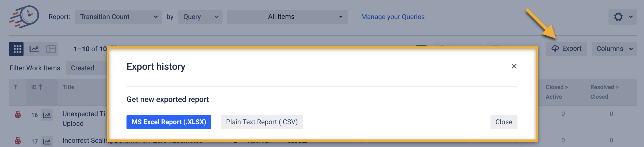The width and height of the screenshot is (644, 147).
Task: Click the Manage your Queries link
Action: [x=393, y=17]
